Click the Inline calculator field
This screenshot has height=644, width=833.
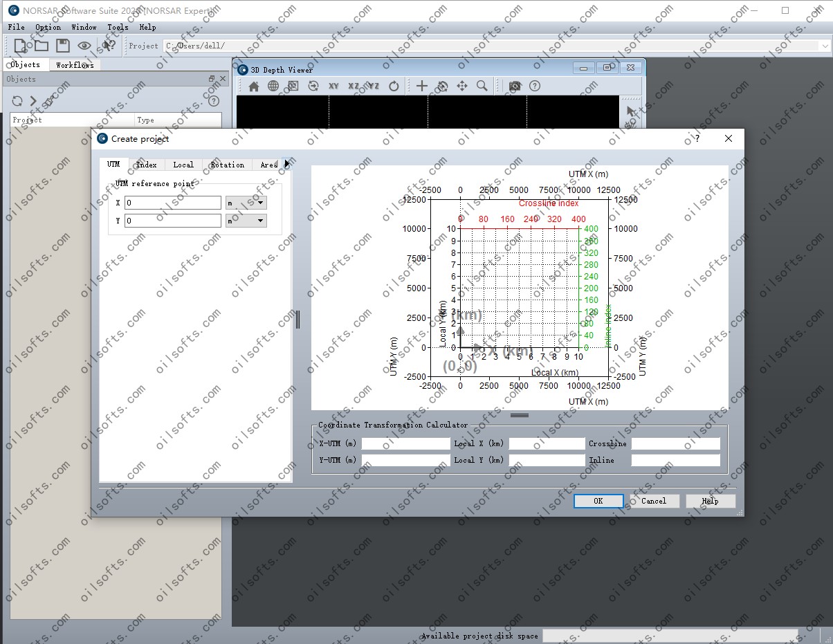click(675, 460)
